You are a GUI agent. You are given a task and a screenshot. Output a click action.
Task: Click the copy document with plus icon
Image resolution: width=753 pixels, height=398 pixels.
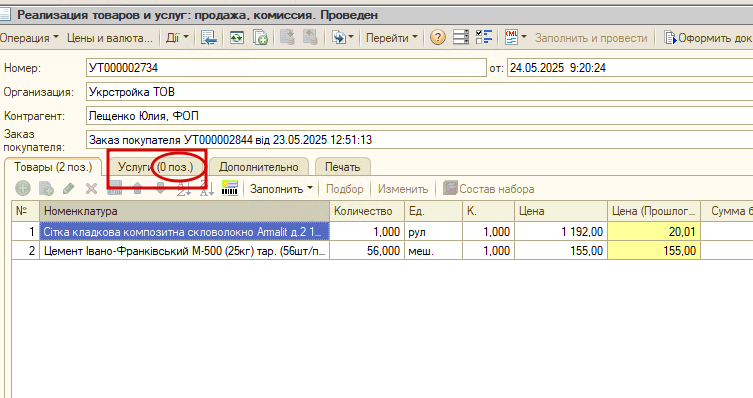coord(260,37)
